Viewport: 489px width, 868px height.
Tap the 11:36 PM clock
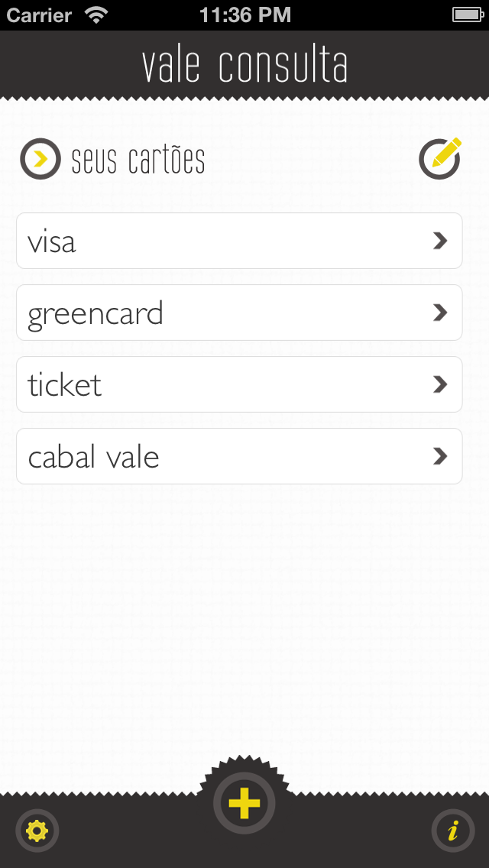[244, 15]
